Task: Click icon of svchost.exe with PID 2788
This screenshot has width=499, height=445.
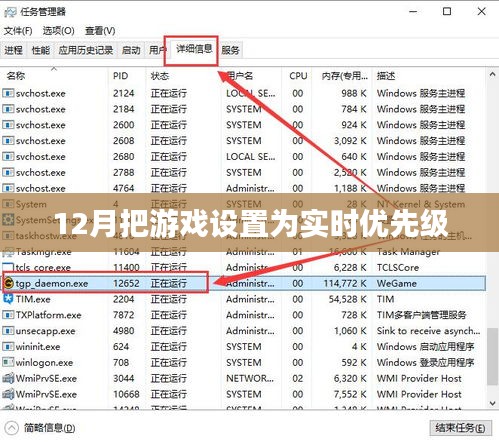Action: [x=8, y=172]
